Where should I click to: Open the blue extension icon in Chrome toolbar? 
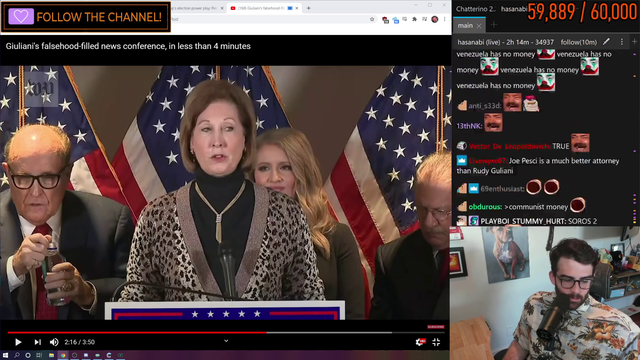(x=396, y=20)
